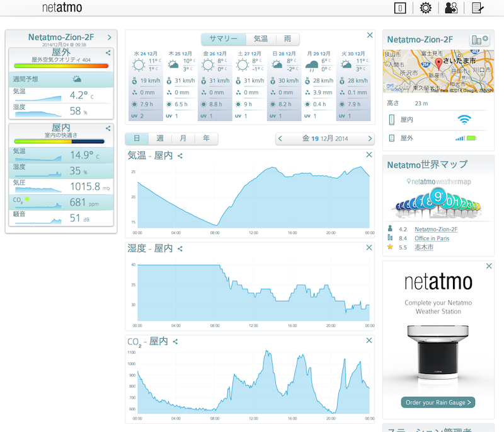Select the 月 time range
Image resolution: width=504 pixels, height=432 pixels.
(x=183, y=138)
